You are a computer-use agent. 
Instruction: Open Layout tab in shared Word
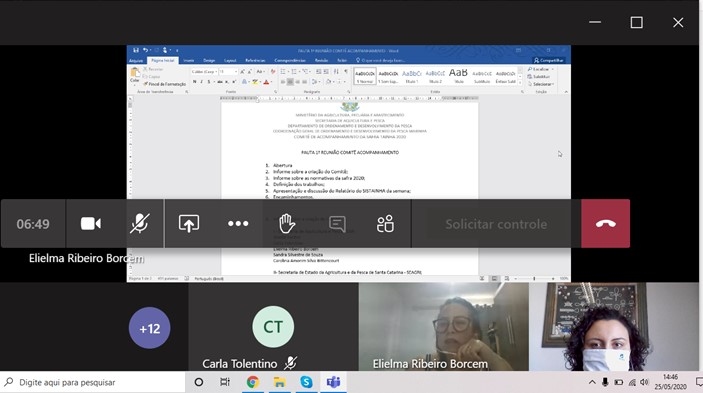click(x=230, y=60)
